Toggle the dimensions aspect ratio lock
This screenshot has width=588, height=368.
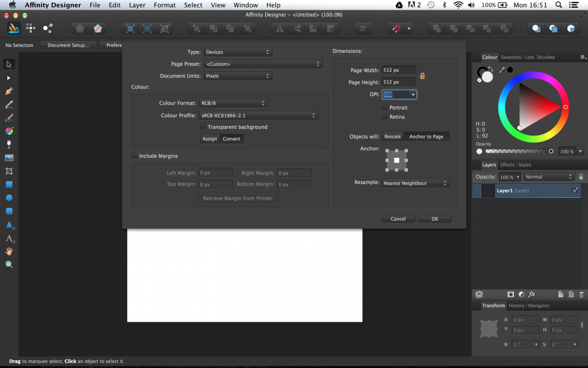click(422, 76)
